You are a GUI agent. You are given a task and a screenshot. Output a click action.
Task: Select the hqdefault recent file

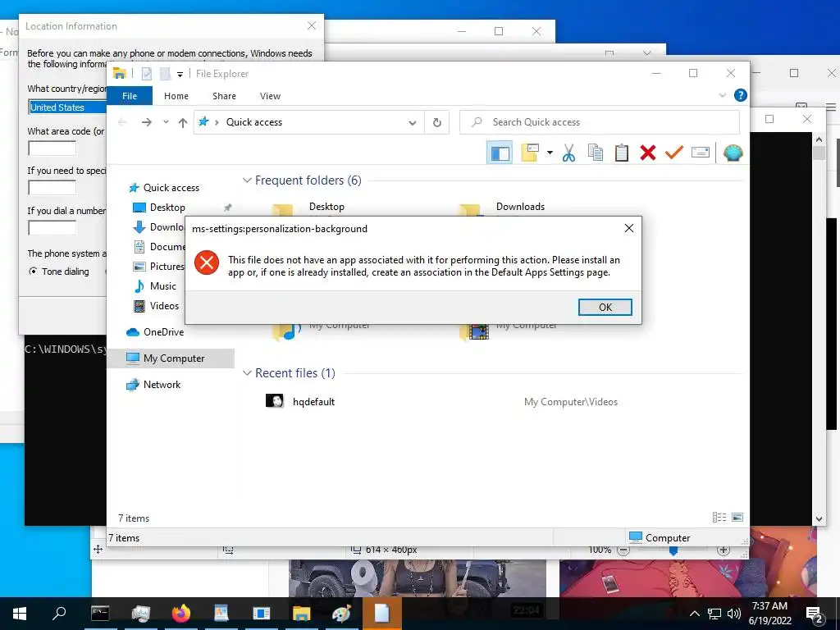point(313,402)
